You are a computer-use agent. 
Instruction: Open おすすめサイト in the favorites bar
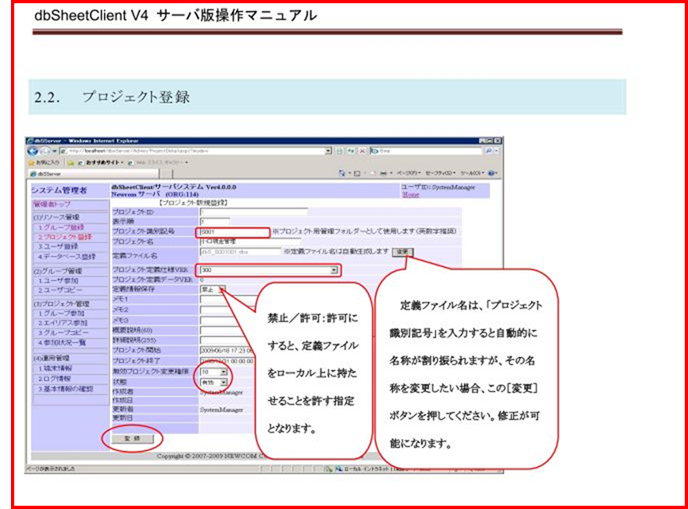click(100, 163)
